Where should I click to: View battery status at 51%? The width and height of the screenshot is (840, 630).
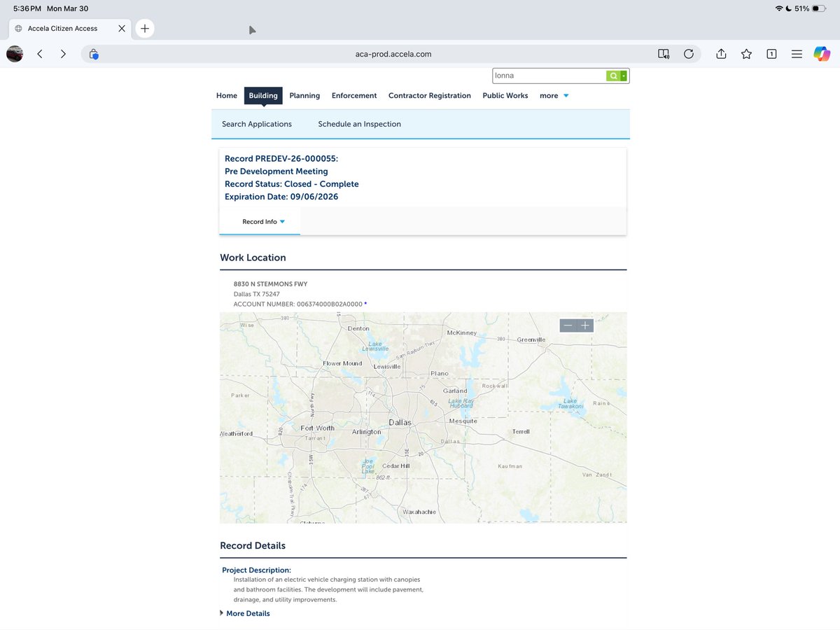[x=811, y=8]
